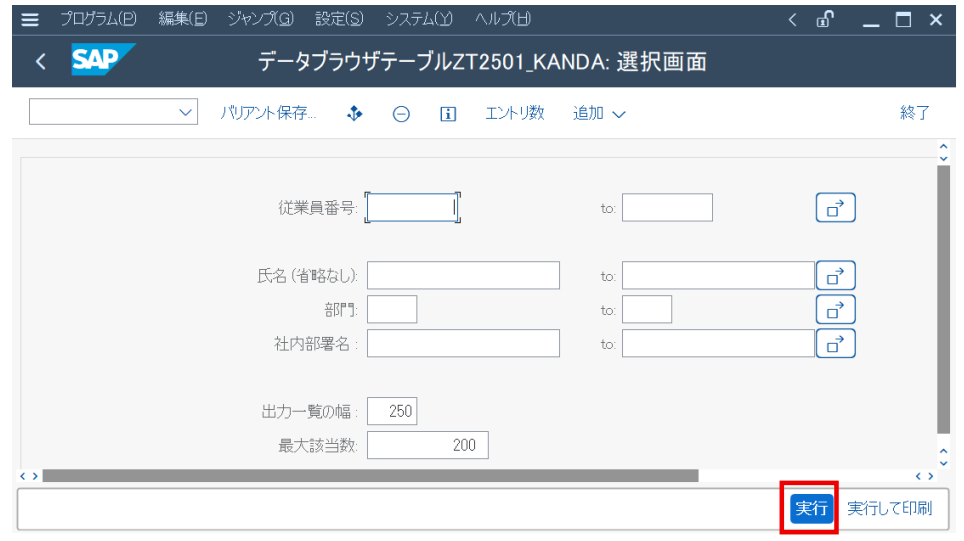Click the lock session icon in title bar
Viewport: 964px width, 541px height.
[x=825, y=20]
